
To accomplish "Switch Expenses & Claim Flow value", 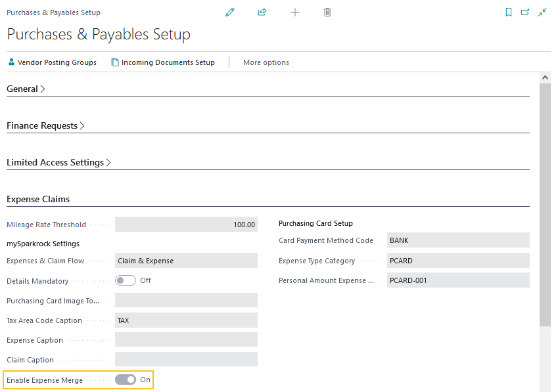I will 186,260.
